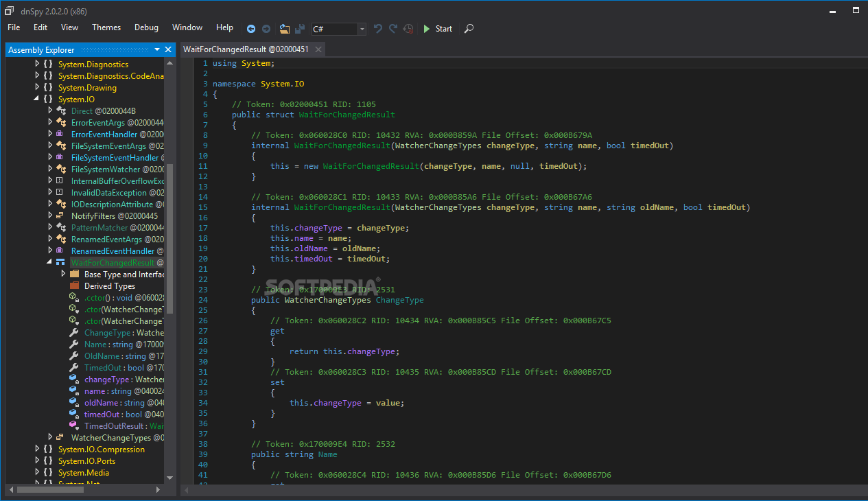Image resolution: width=868 pixels, height=501 pixels.
Task: Click the FileSystemWatcher class icon
Action: [60, 170]
